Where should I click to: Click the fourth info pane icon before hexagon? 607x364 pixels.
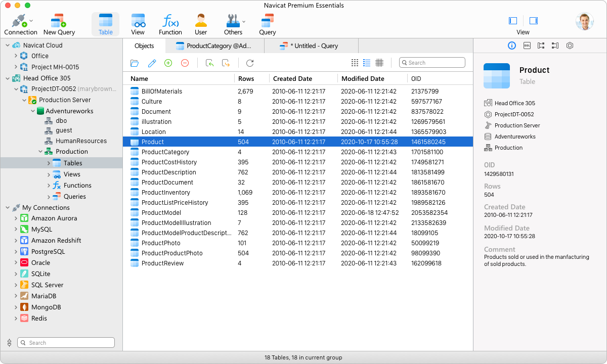pyautogui.click(x=555, y=45)
